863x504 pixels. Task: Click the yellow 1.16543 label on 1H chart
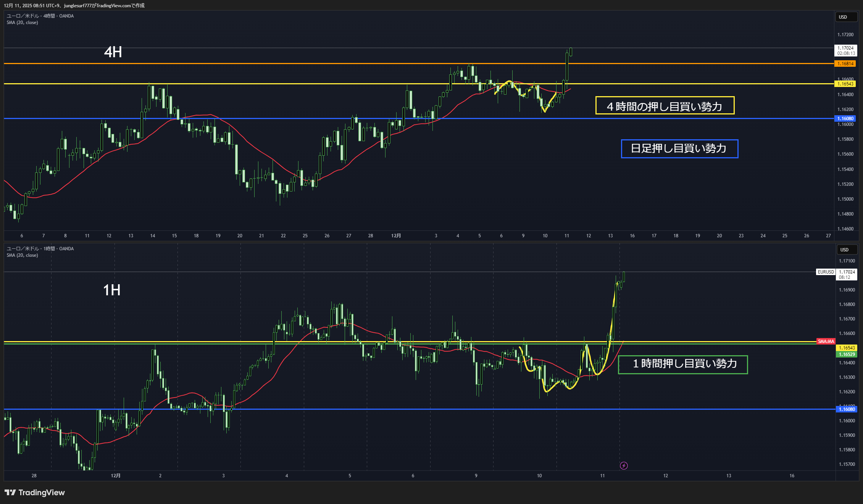point(846,348)
